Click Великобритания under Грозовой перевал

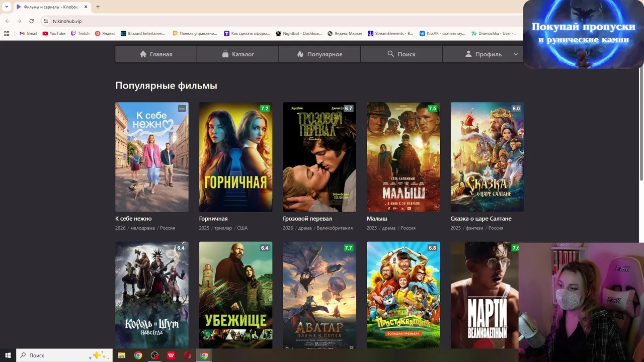point(335,228)
